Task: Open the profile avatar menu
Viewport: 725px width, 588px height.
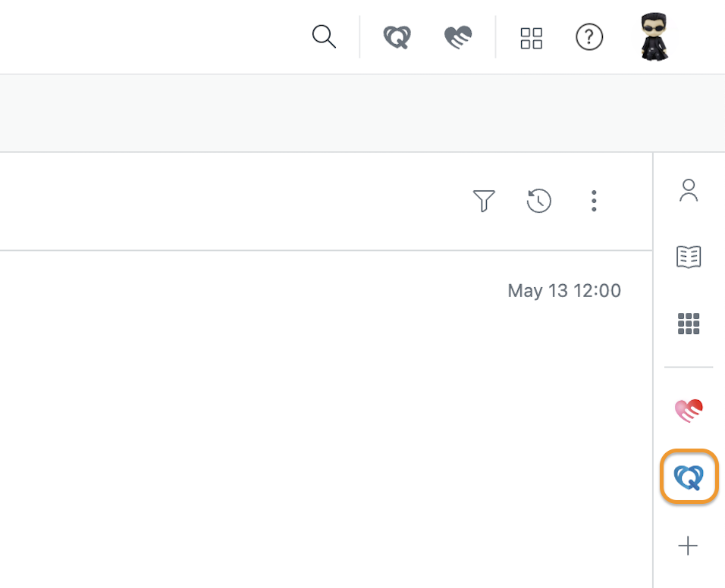Action: (654, 36)
